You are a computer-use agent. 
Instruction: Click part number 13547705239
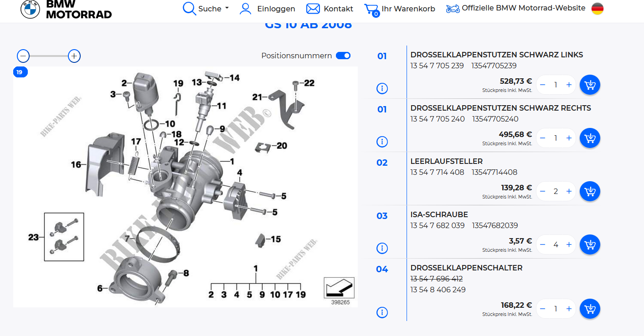click(494, 66)
